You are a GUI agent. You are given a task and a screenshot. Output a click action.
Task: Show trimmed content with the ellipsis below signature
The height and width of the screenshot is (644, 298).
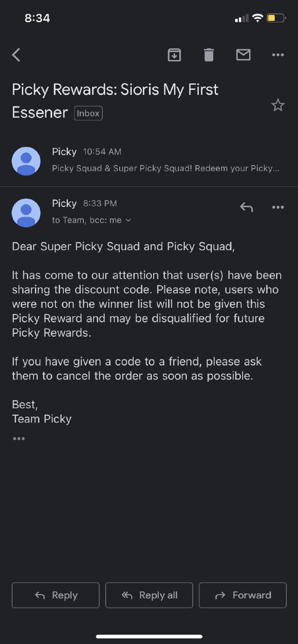(19, 438)
